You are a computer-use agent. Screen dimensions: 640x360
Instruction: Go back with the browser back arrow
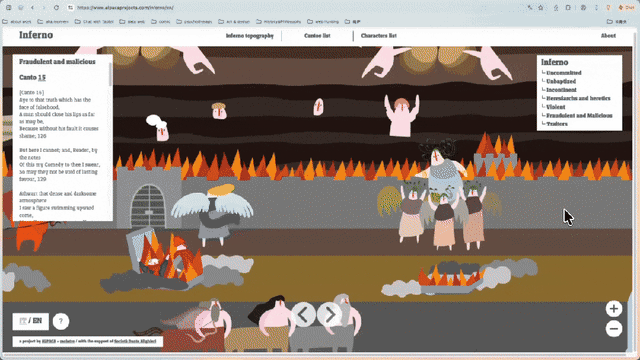click(x=32, y=7)
